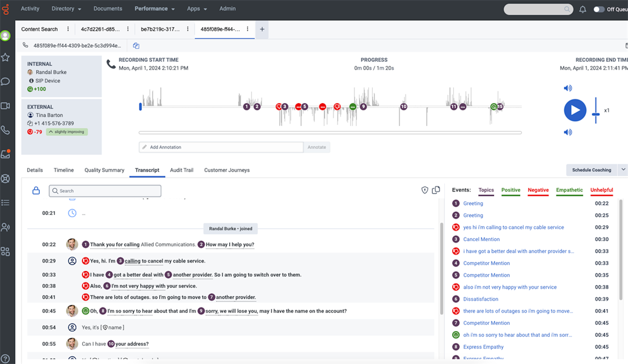Open the Documents menu item

click(108, 9)
